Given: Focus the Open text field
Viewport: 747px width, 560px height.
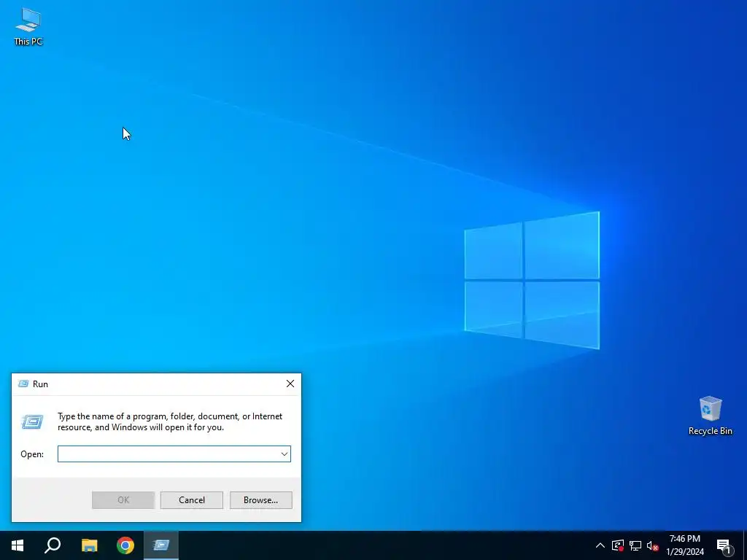Looking at the screenshot, I should point(169,454).
